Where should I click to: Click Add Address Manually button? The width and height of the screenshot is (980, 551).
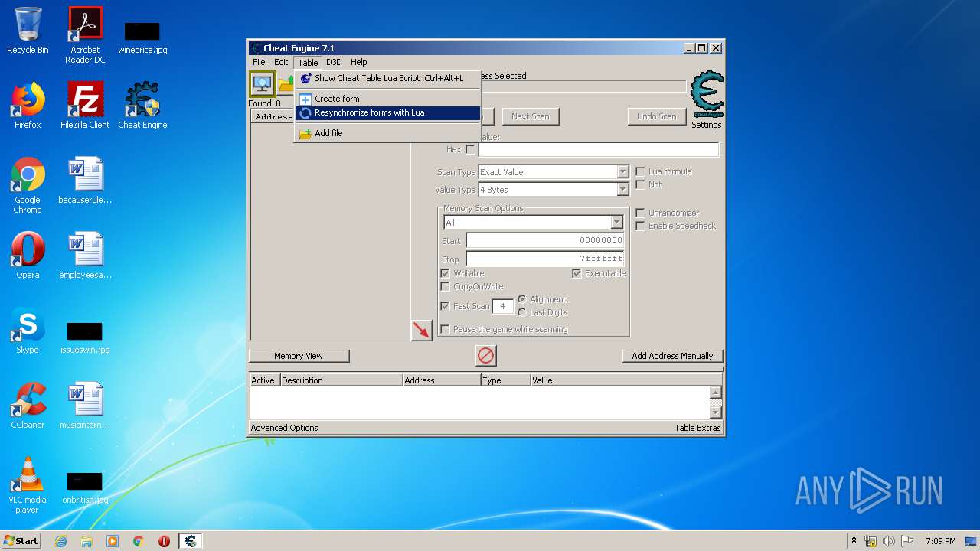pos(672,356)
